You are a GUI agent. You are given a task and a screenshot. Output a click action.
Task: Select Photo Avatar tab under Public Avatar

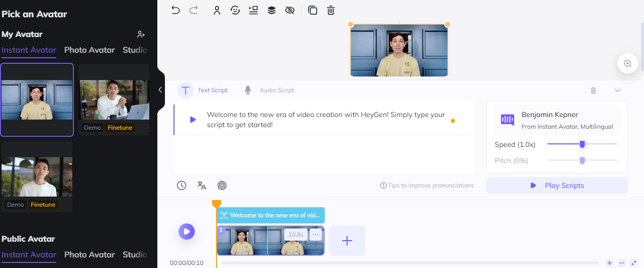tap(90, 254)
